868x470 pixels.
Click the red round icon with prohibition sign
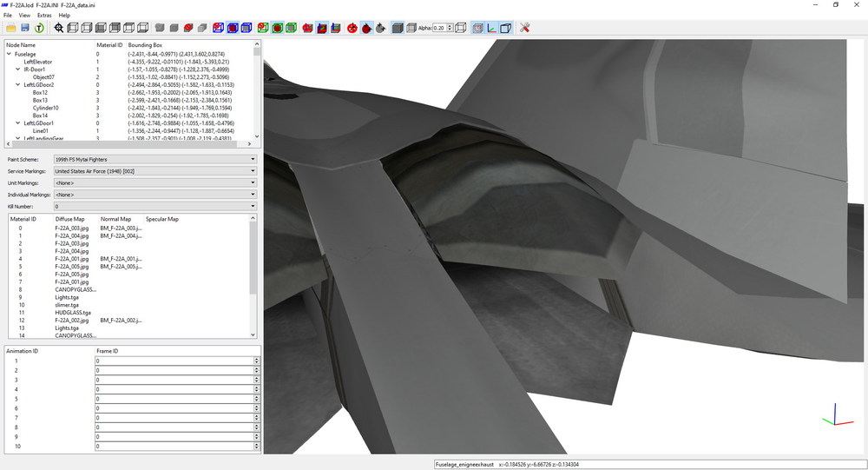(x=352, y=28)
